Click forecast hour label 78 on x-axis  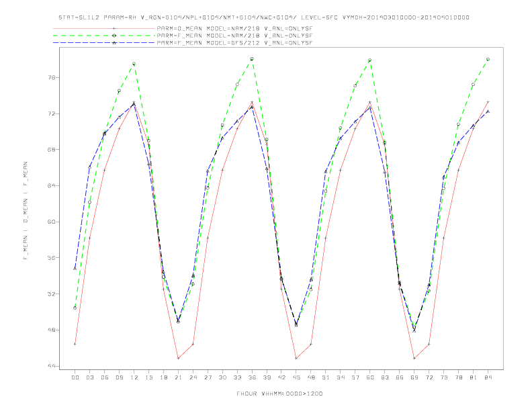point(459,377)
